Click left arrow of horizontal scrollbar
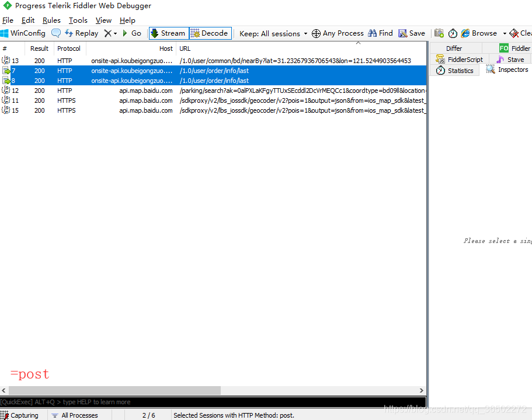The width and height of the screenshot is (532, 420). click(4, 390)
